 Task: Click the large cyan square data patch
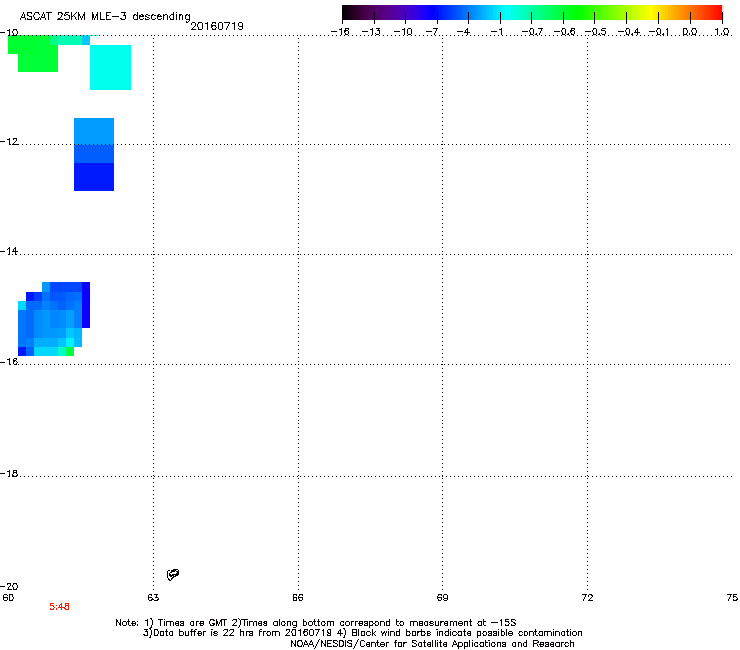(x=110, y=68)
